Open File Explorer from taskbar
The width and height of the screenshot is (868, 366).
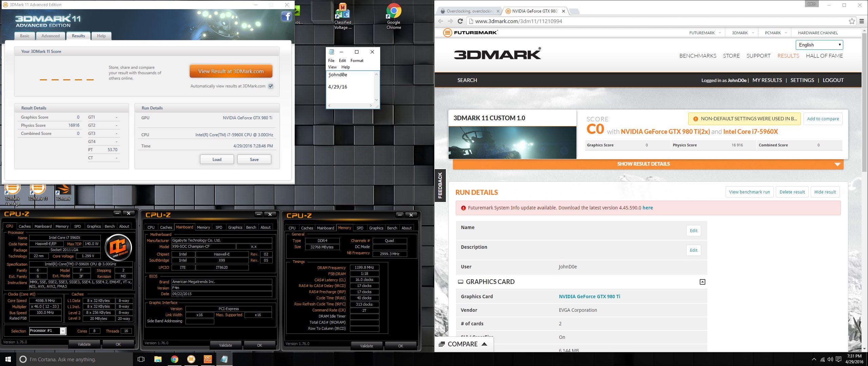coord(158,359)
